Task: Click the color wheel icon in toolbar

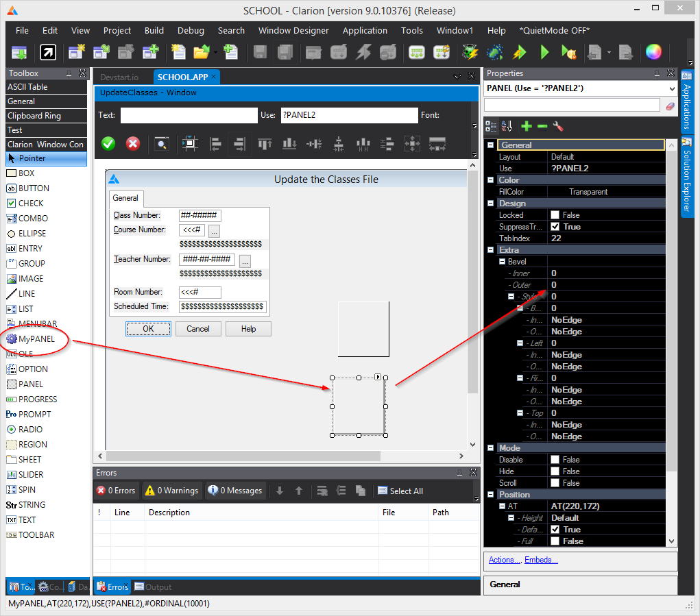Action: (653, 52)
